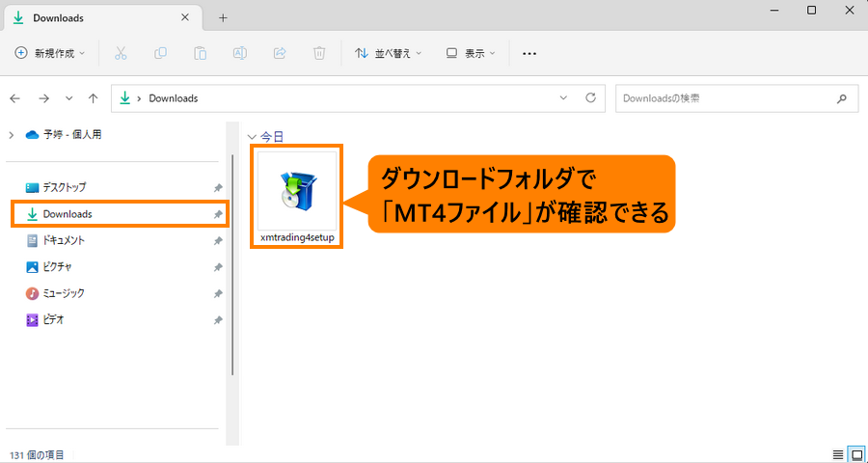Click the Rename icon in toolbar
Viewport: 868px width, 463px height.
coord(240,54)
